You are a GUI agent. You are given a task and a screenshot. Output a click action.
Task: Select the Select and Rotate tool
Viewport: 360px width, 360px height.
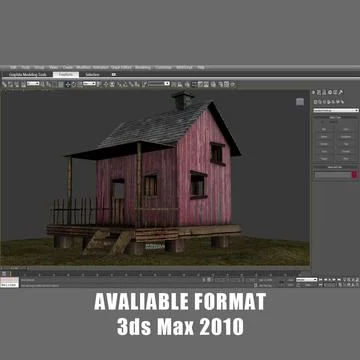[74, 84]
